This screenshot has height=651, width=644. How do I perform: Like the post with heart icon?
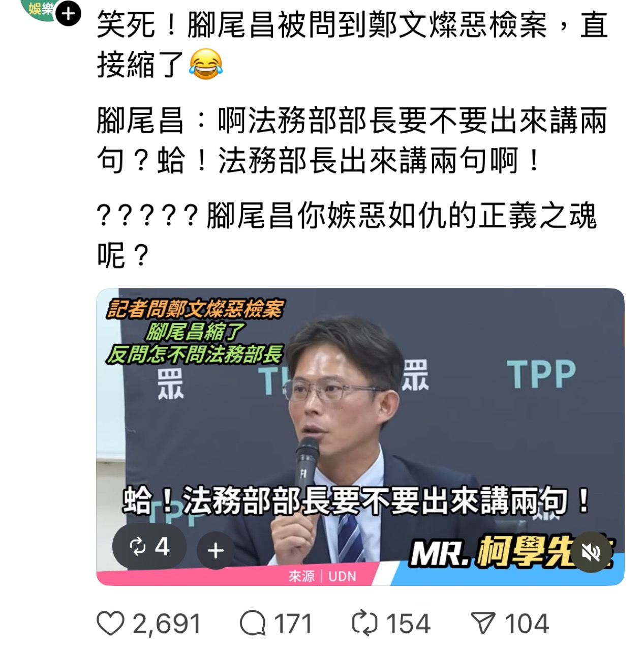pyautogui.click(x=111, y=624)
